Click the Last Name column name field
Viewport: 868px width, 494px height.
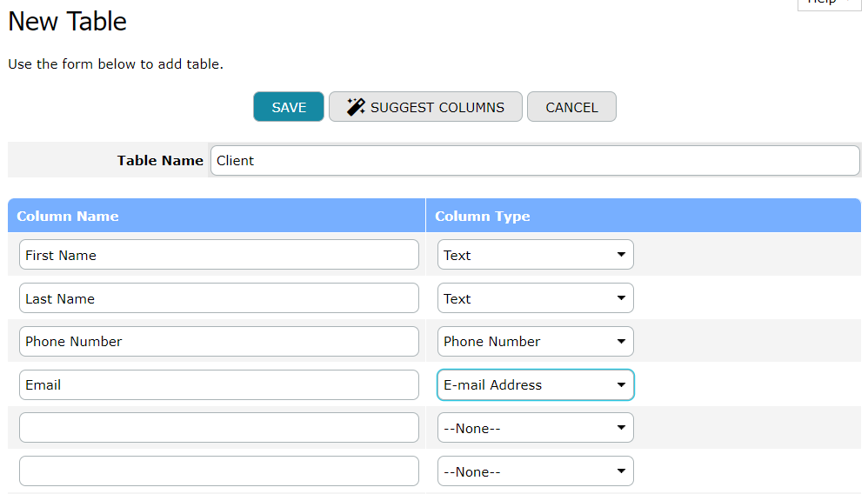point(218,298)
